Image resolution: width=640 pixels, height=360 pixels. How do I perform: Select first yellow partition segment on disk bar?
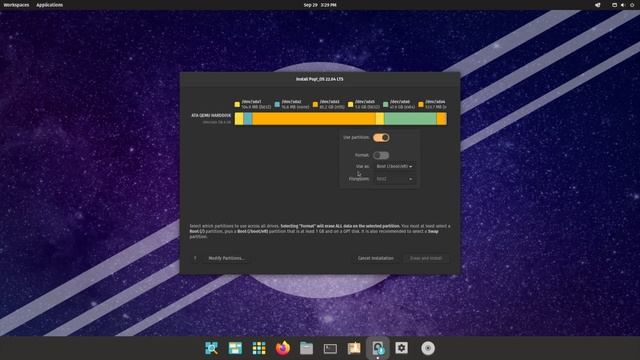pos(239,119)
